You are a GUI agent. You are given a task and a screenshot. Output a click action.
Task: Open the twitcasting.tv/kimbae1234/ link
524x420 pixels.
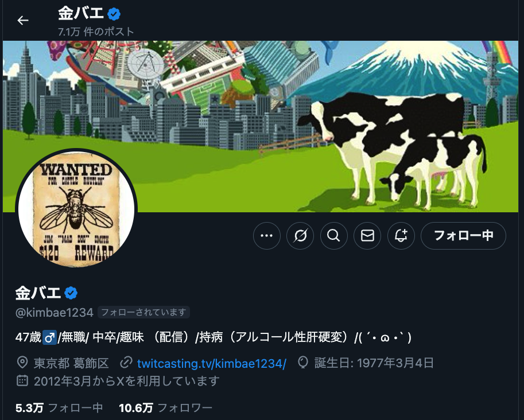point(212,363)
